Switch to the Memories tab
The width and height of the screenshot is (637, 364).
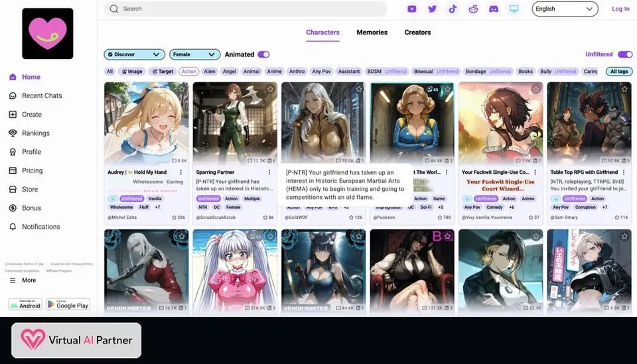(x=372, y=32)
